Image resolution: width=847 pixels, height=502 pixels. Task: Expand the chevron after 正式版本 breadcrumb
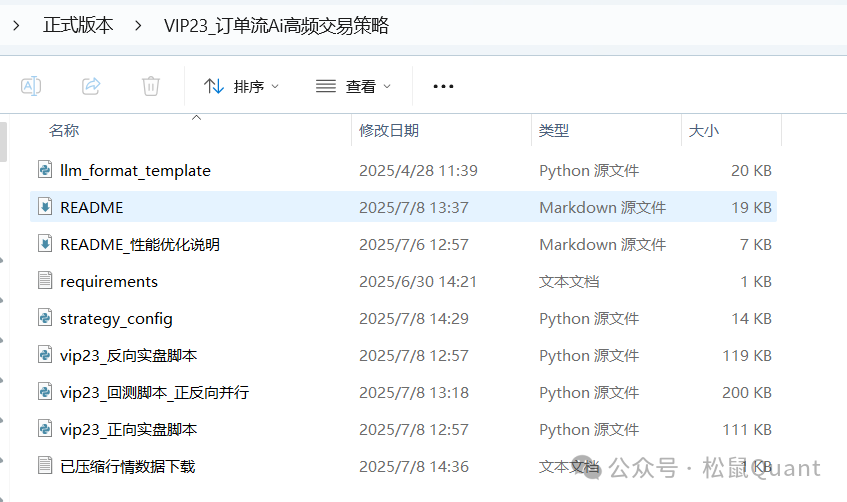tap(138, 25)
